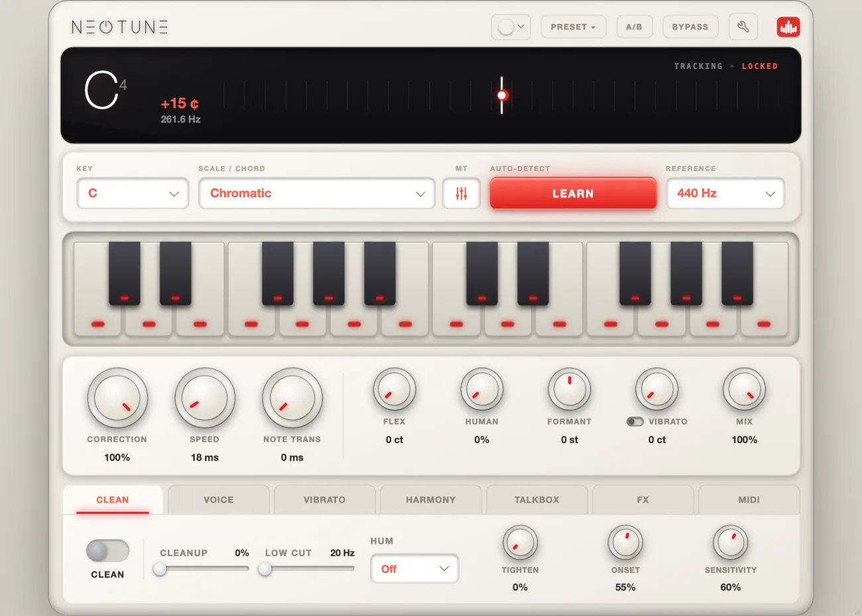Click the CLEANUP slider handle
862x616 pixels.
click(160, 569)
